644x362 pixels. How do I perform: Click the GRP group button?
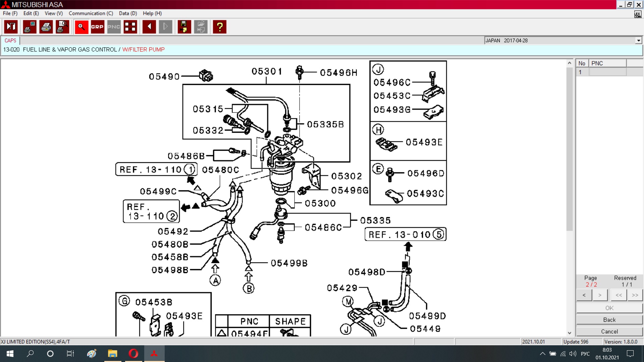(x=97, y=27)
